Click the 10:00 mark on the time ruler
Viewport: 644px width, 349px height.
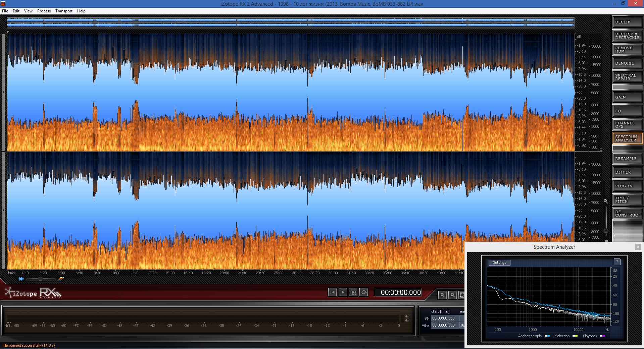115,273
